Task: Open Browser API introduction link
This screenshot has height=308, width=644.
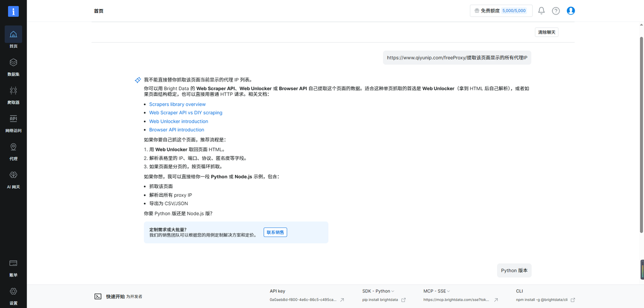Action: click(177, 130)
